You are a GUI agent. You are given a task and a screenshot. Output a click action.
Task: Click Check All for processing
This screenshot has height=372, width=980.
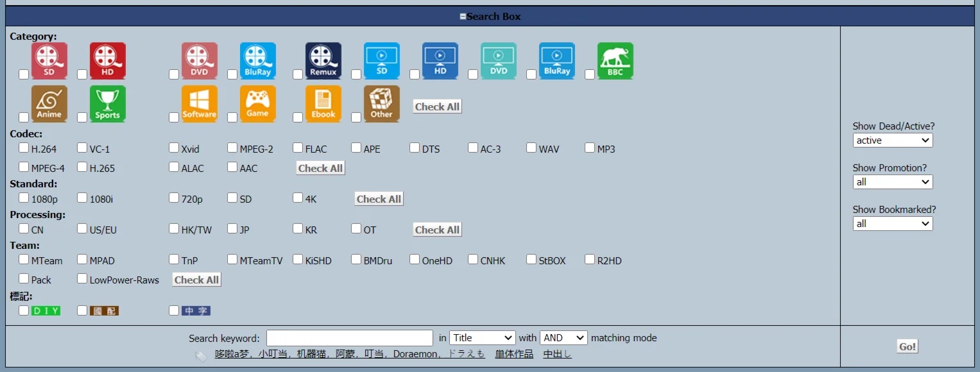437,230
